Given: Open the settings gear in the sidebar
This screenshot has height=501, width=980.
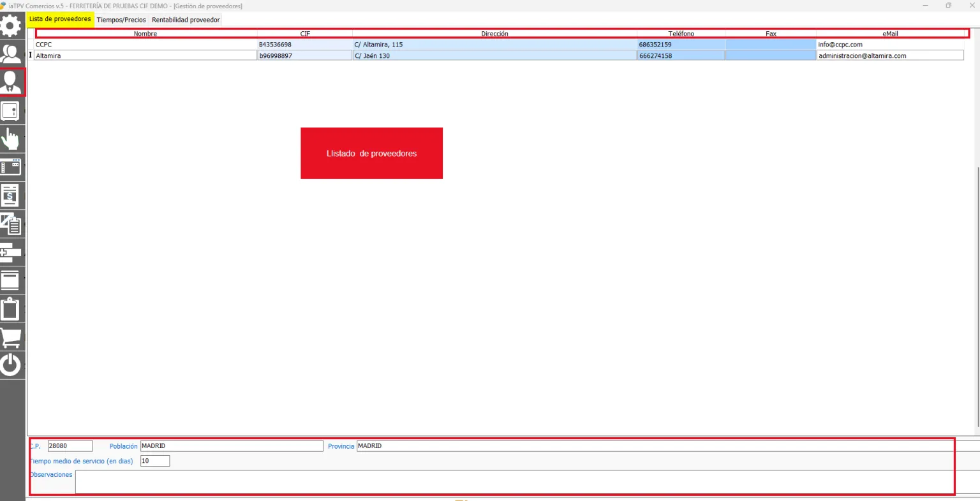Looking at the screenshot, I should pyautogui.click(x=11, y=26).
